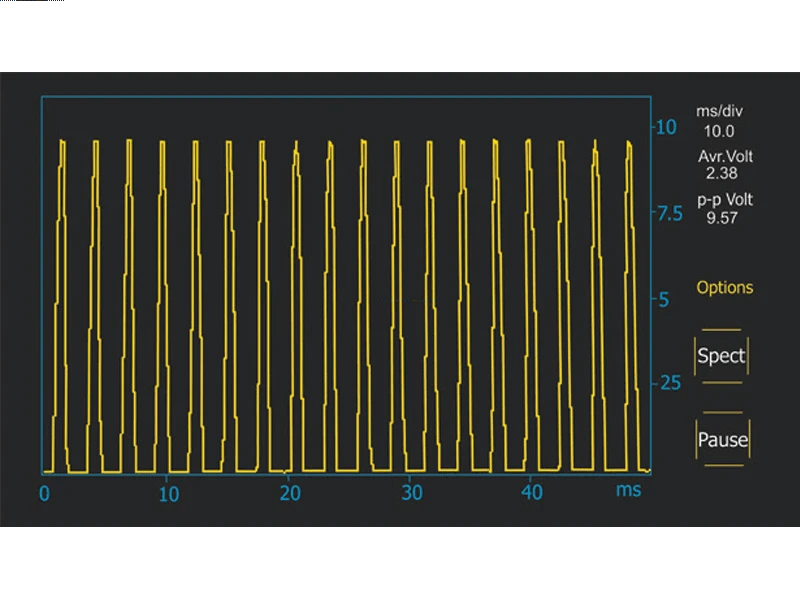Click the peak-to-peak value 9.57
800x600 pixels.
click(721, 218)
